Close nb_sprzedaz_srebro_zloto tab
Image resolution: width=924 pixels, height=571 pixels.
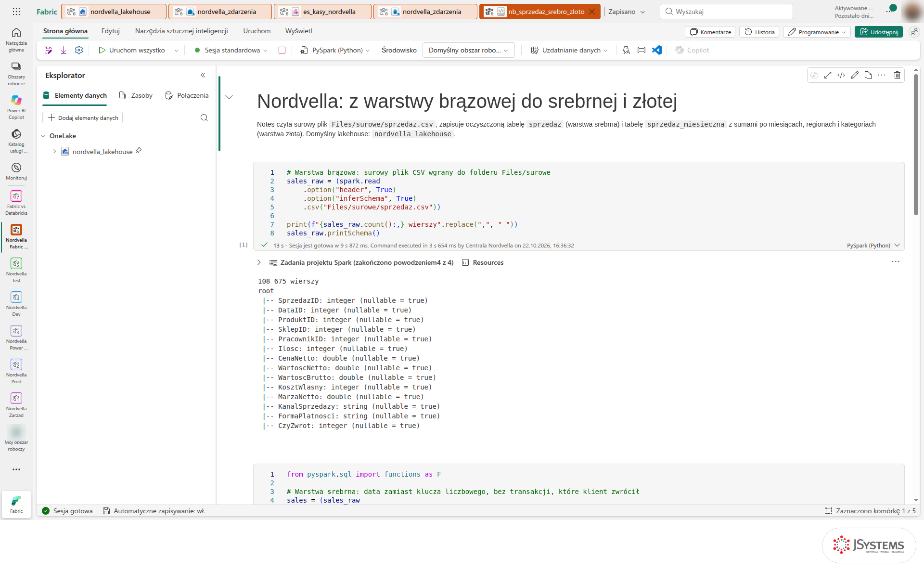tap(592, 12)
